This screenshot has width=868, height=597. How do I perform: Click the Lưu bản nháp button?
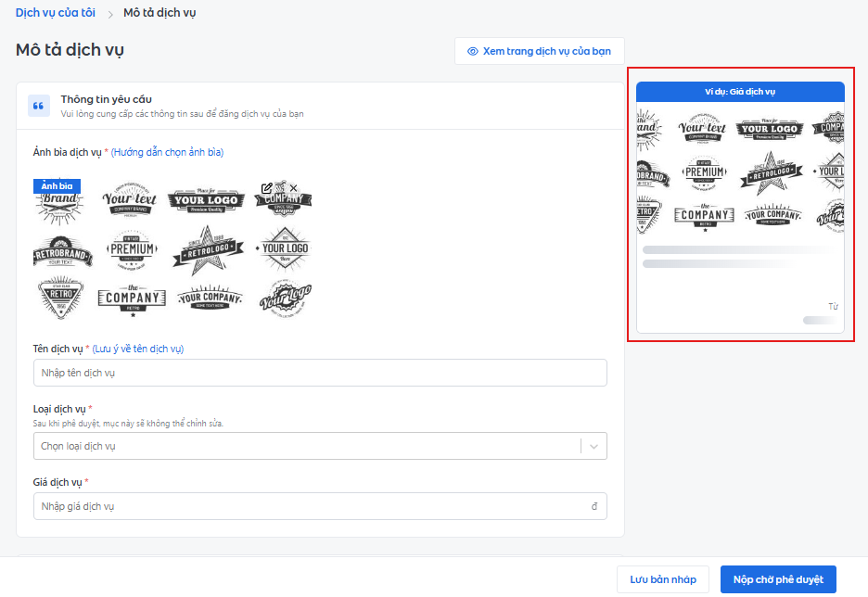(662, 579)
